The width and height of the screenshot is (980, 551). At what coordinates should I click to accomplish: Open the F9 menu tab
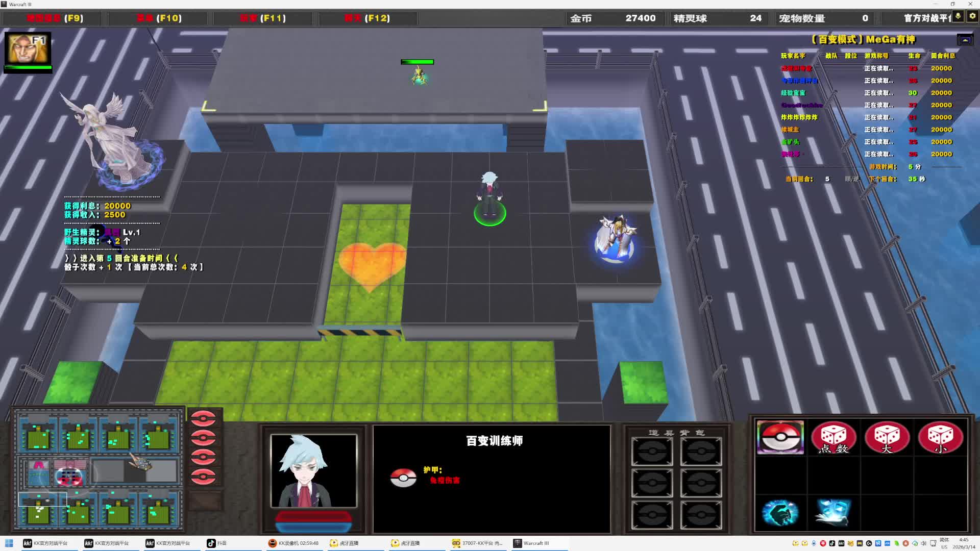tap(55, 18)
